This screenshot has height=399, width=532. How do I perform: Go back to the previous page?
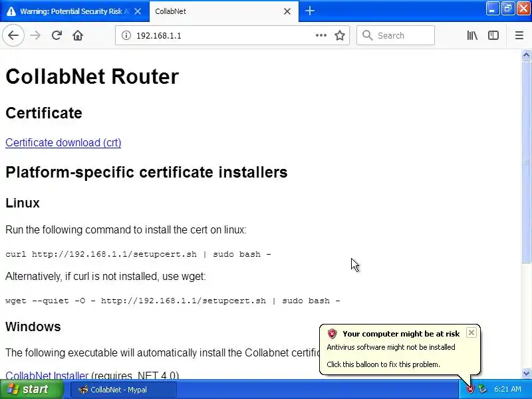(x=13, y=35)
